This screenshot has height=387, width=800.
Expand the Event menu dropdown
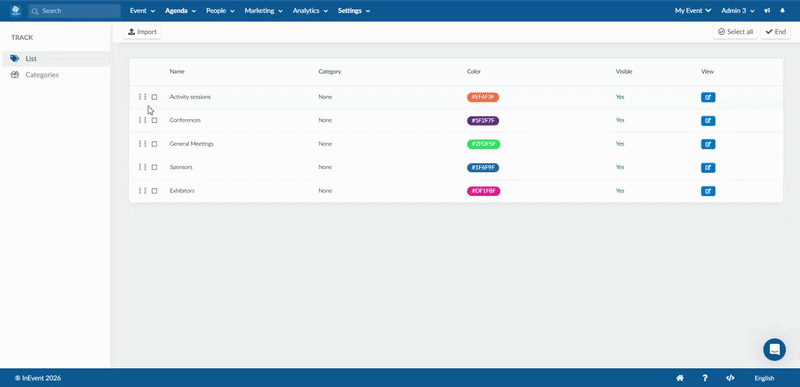[142, 11]
